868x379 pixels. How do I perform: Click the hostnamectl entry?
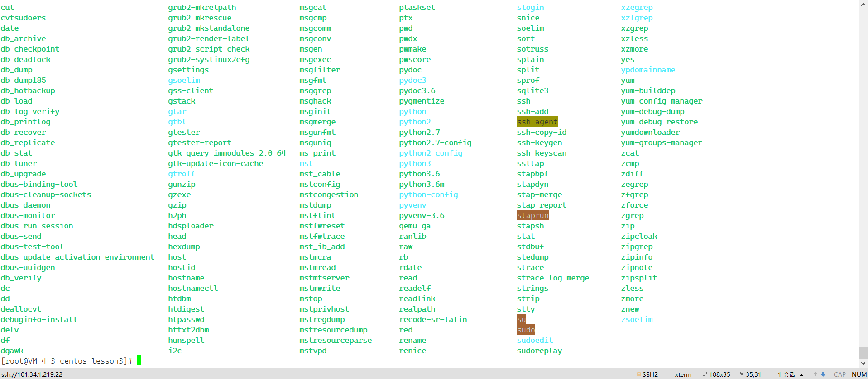click(193, 288)
